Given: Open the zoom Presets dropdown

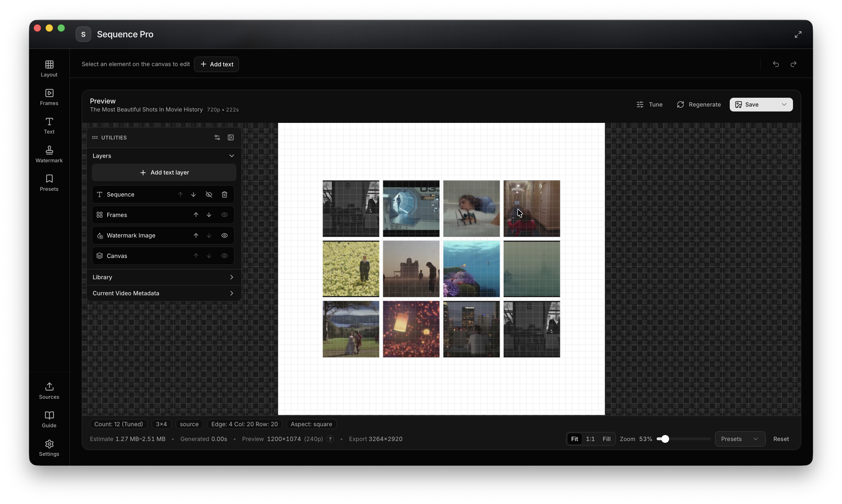Looking at the screenshot, I should (x=740, y=439).
